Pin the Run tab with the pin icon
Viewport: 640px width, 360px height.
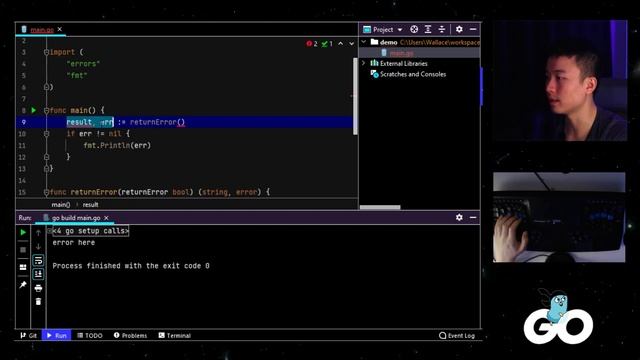(23, 284)
